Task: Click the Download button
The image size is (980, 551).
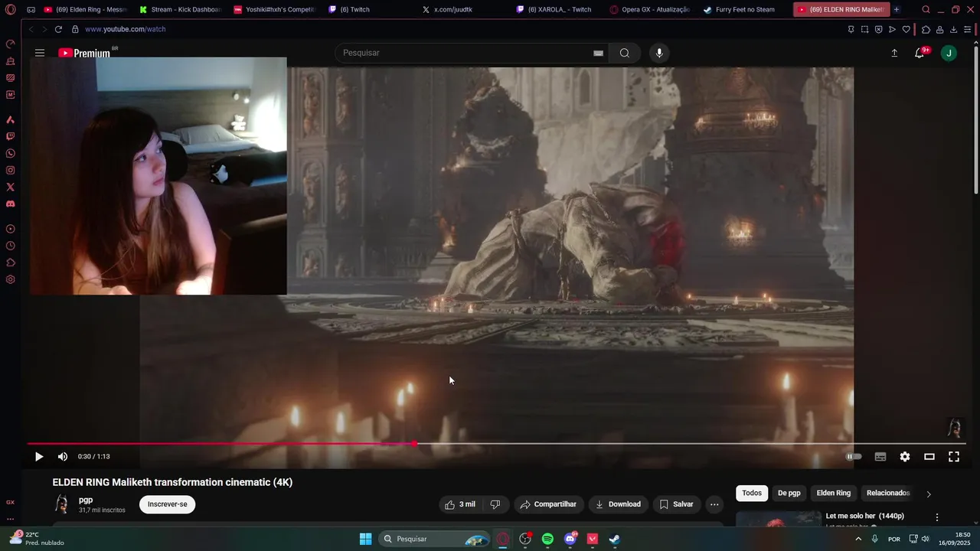Action: click(618, 504)
